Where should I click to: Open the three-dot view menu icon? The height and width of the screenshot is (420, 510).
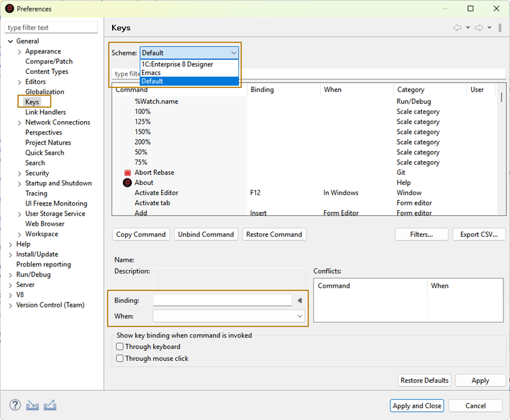501,28
